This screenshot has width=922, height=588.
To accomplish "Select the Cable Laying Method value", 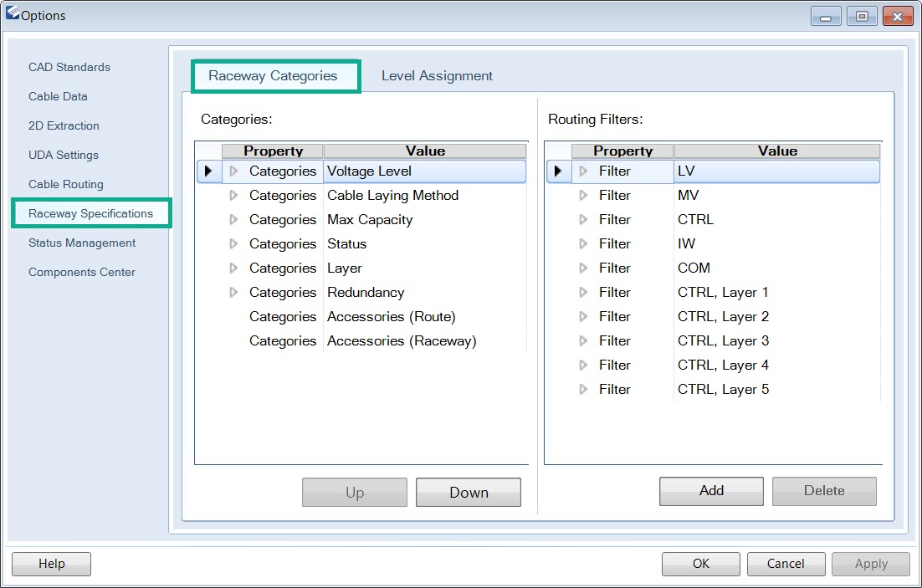I will pyautogui.click(x=424, y=195).
